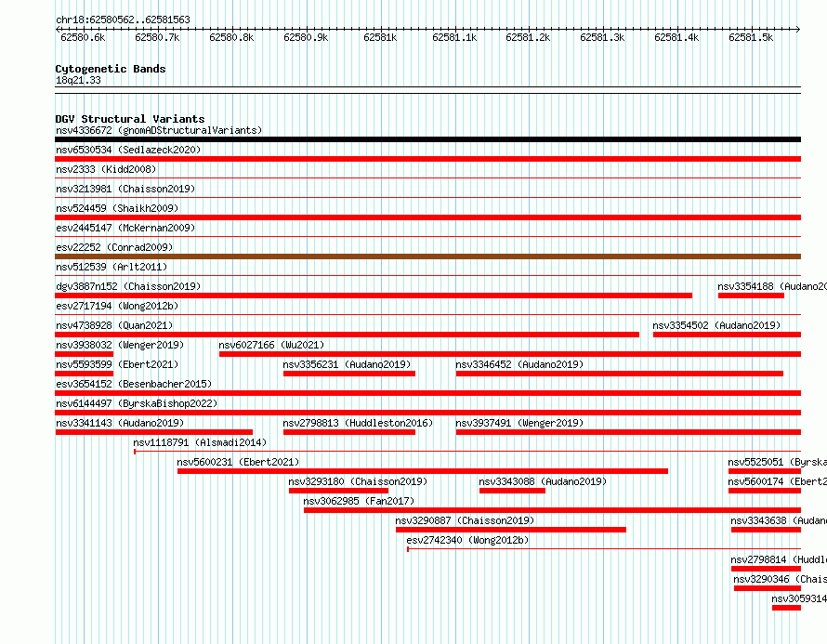Click nsv3356231 (Audano2019) label
This screenshot has width=827, height=644.
coord(347,364)
